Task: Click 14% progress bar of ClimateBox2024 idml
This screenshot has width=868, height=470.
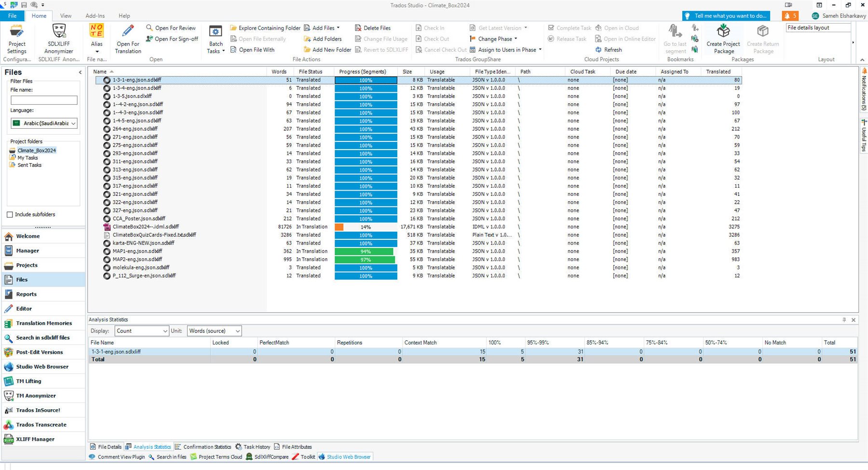Action: [366, 227]
